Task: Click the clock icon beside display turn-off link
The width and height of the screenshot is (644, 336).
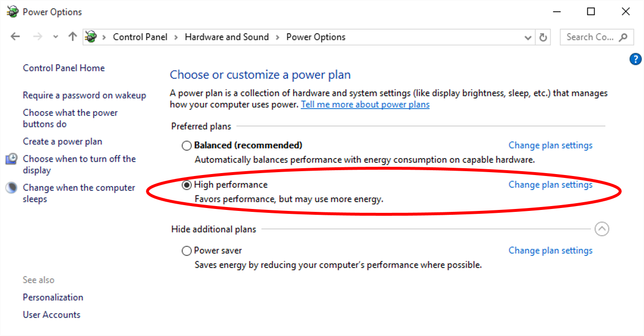Action: click(x=12, y=159)
